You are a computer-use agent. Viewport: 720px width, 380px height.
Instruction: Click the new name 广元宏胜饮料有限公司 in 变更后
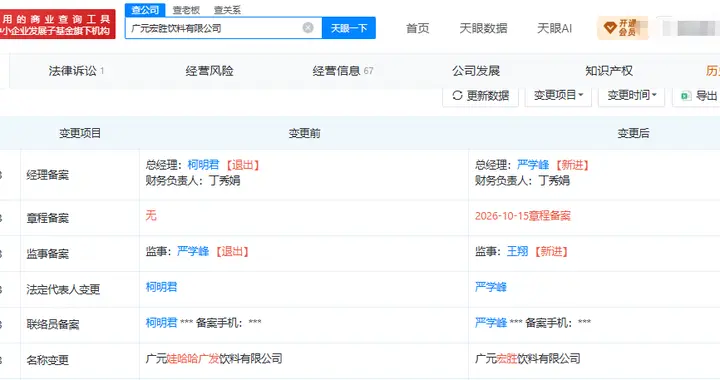tap(528, 358)
